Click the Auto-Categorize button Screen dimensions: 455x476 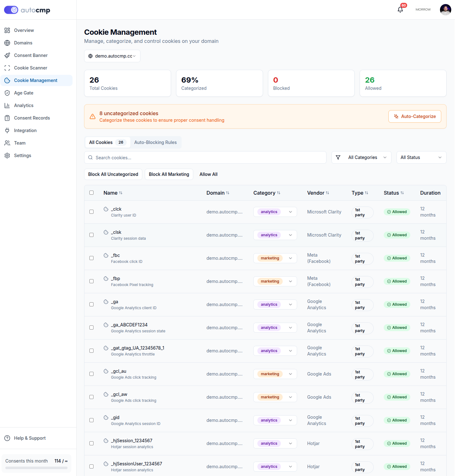tap(415, 116)
